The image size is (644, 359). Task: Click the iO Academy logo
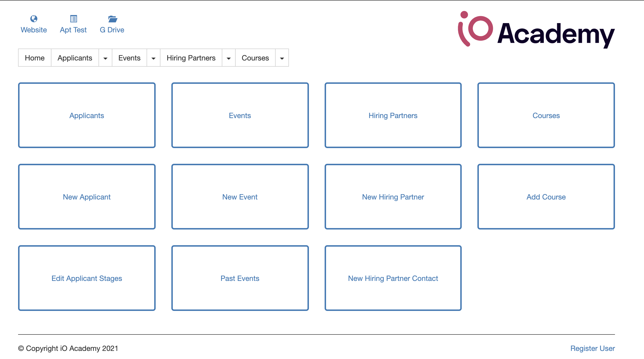click(536, 30)
